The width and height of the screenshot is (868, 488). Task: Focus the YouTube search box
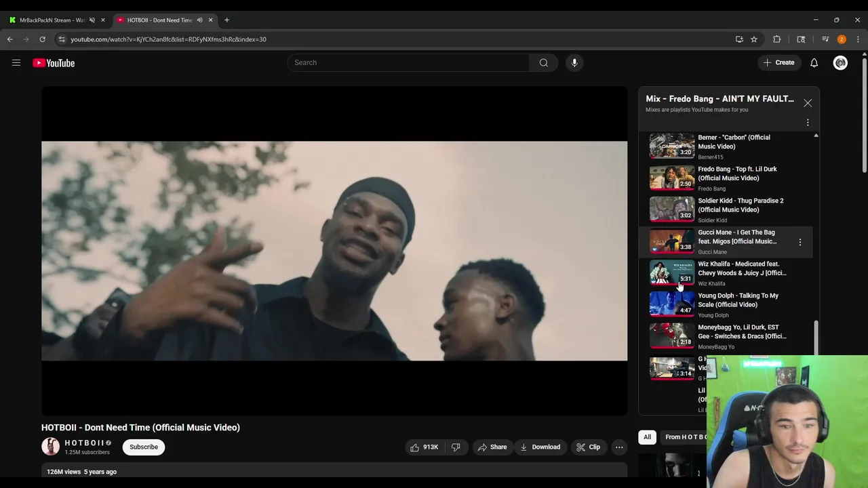point(408,63)
